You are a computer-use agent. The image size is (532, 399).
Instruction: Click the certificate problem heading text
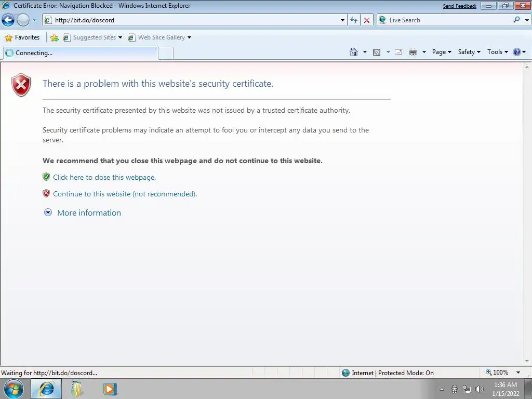click(x=158, y=84)
